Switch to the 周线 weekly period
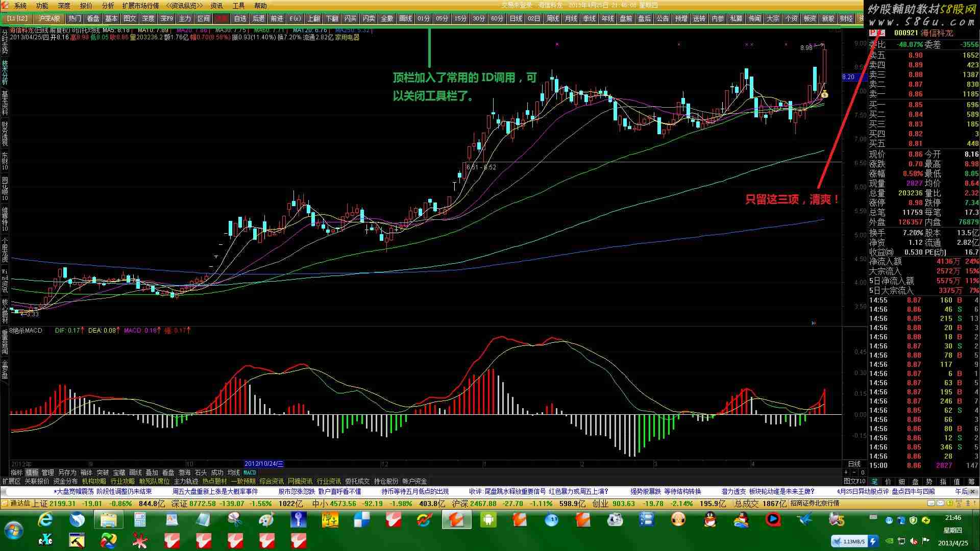The image size is (980, 551). tap(552, 18)
